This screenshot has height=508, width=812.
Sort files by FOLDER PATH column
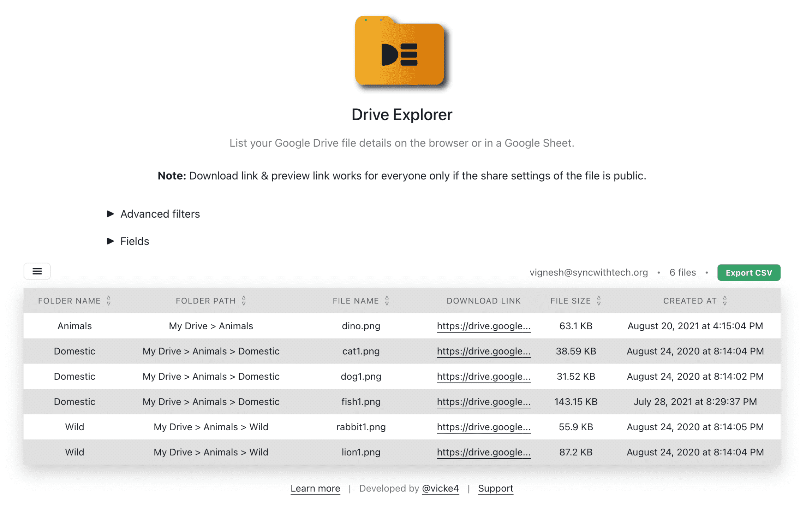point(244,301)
